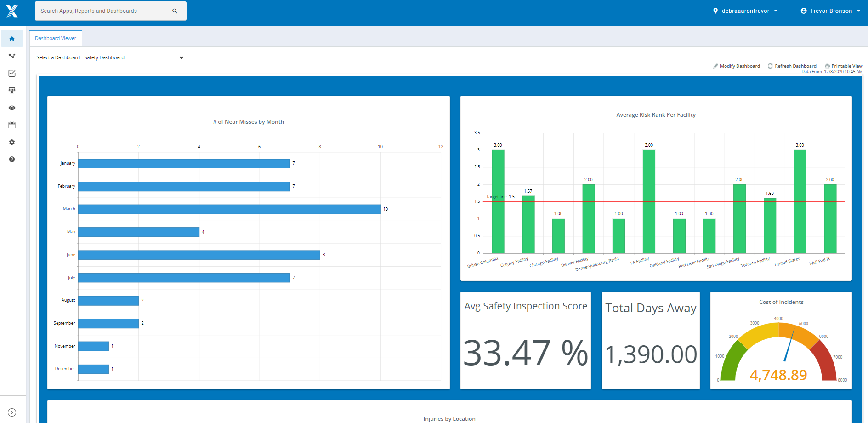Click the Modify Dashboard pencil icon

point(715,66)
